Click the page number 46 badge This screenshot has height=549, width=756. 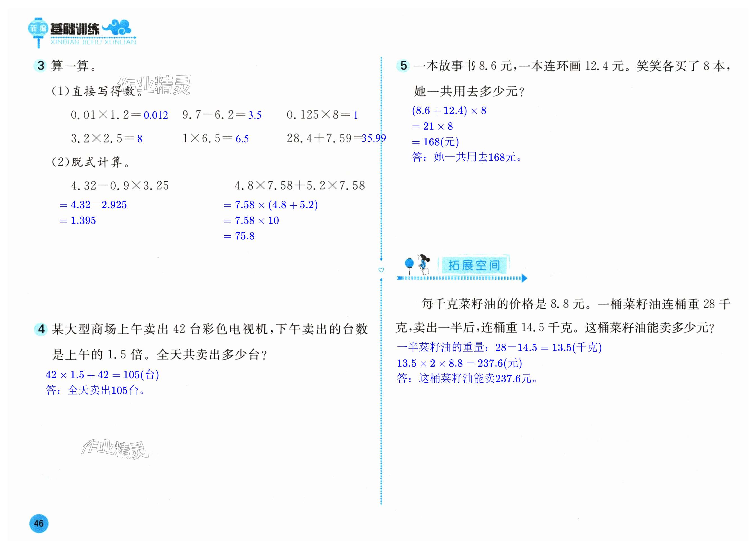(x=39, y=523)
